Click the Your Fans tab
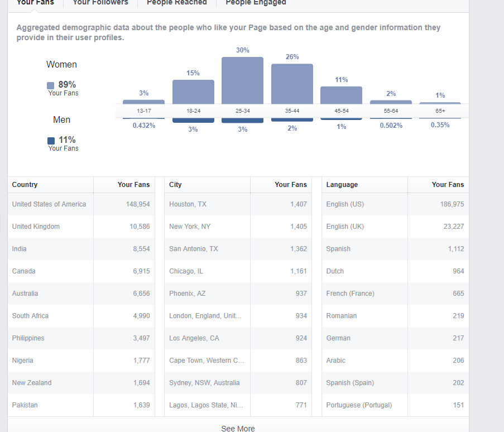The image size is (504, 432). (35, 3)
